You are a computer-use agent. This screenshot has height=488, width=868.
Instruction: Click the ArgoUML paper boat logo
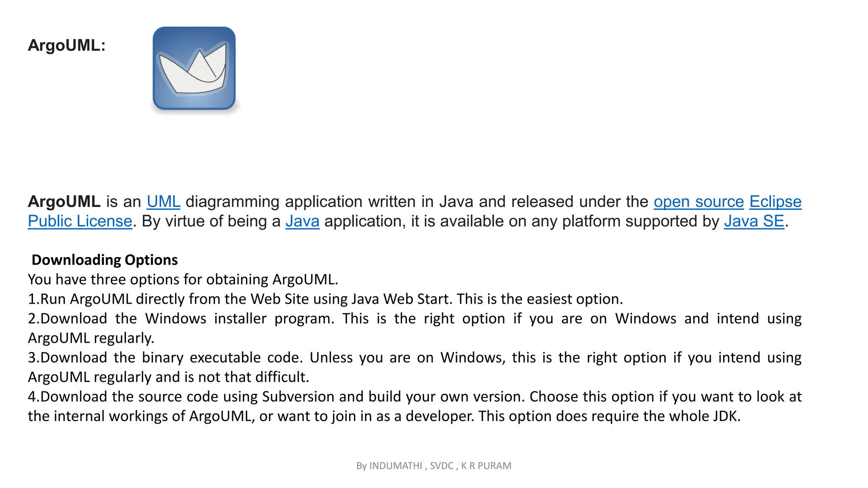click(x=194, y=69)
